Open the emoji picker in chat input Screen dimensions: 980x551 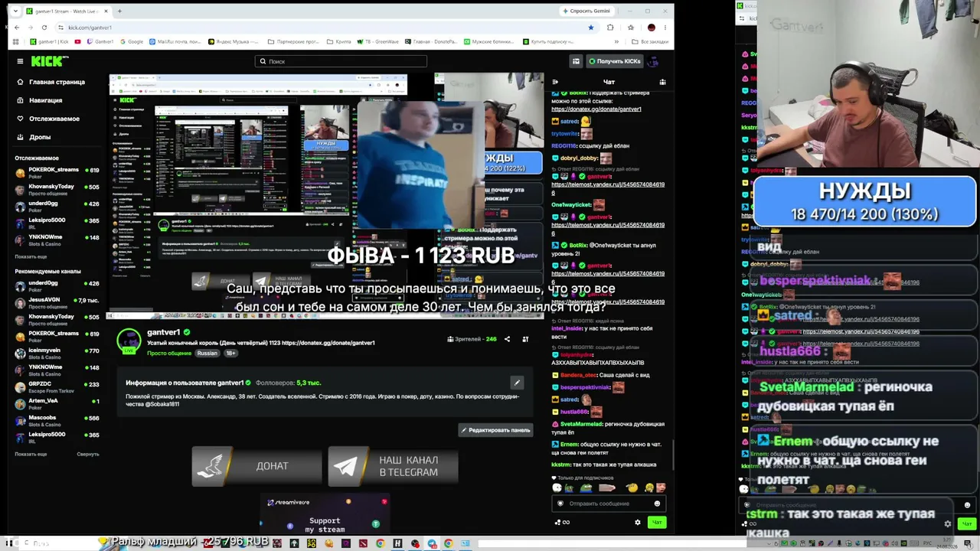pos(657,504)
